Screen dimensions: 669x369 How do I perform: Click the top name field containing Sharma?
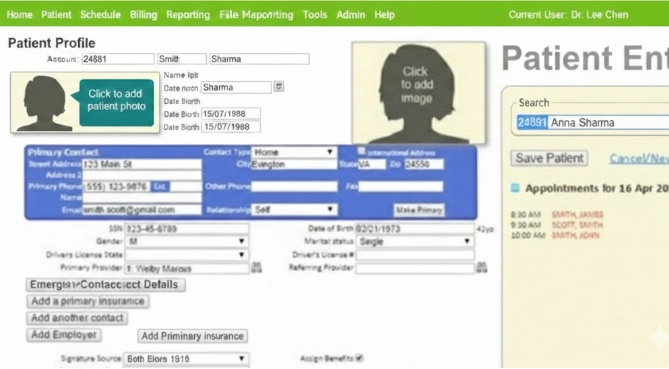[259, 59]
